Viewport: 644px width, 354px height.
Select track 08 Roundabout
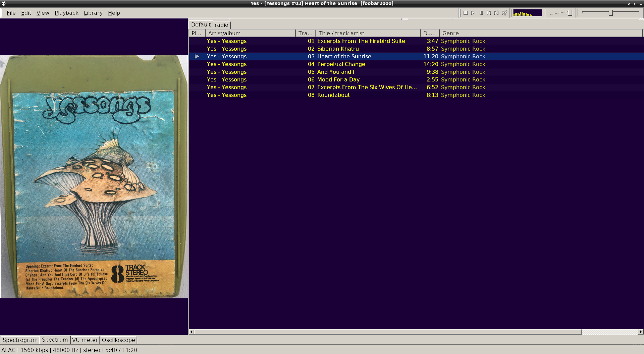click(x=416, y=95)
